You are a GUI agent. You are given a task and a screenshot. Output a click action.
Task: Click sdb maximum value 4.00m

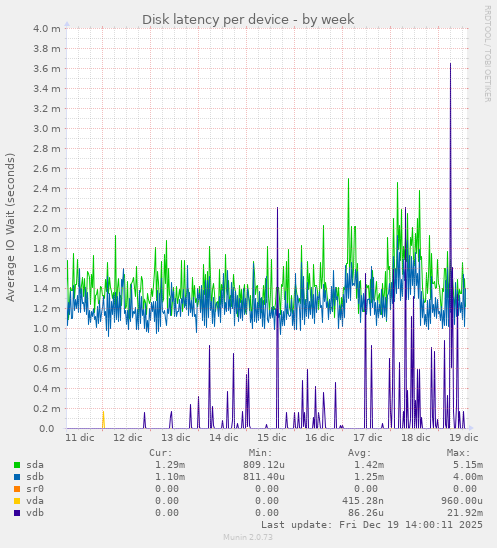(468, 477)
